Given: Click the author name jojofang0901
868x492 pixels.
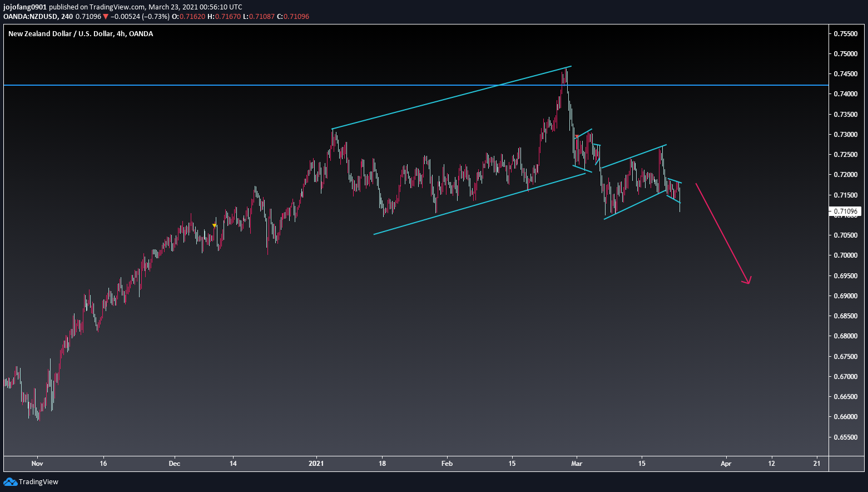Looking at the screenshot, I should pyautogui.click(x=25, y=7).
